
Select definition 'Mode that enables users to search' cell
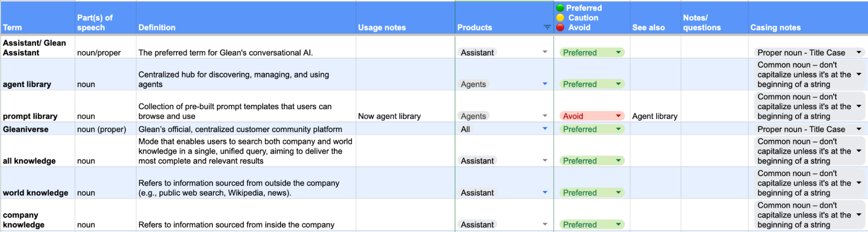[x=246, y=151]
